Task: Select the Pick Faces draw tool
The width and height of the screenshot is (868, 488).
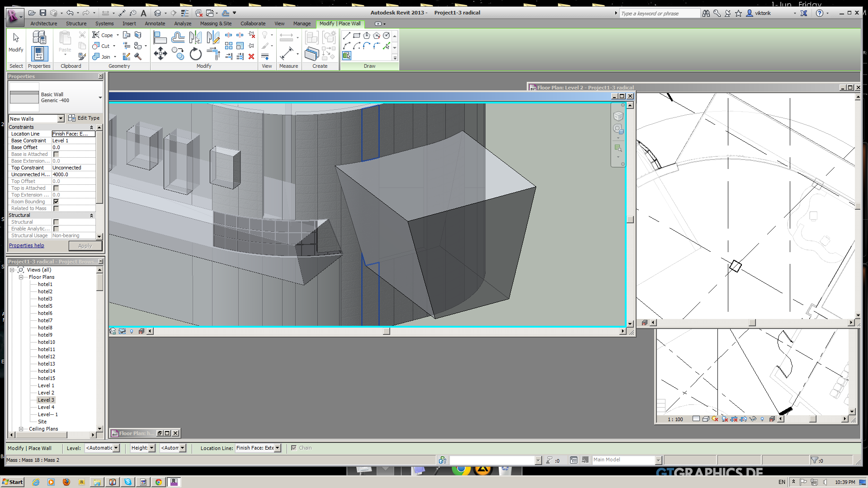Action: 346,56
